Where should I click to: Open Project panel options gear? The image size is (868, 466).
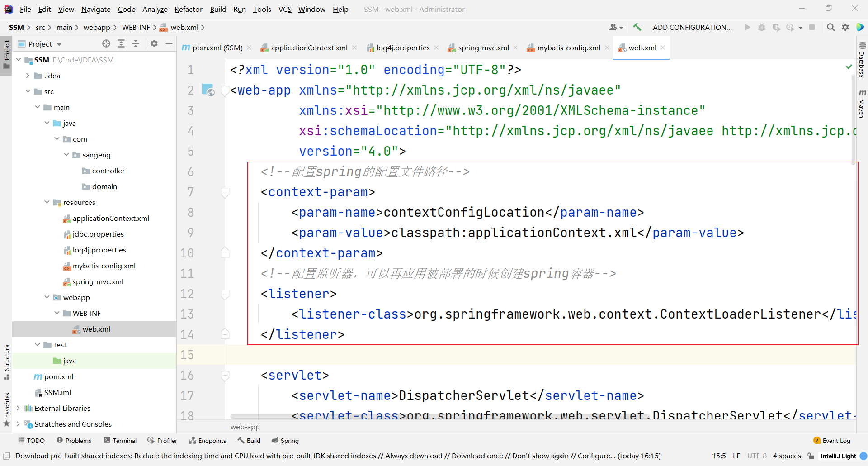[154, 43]
